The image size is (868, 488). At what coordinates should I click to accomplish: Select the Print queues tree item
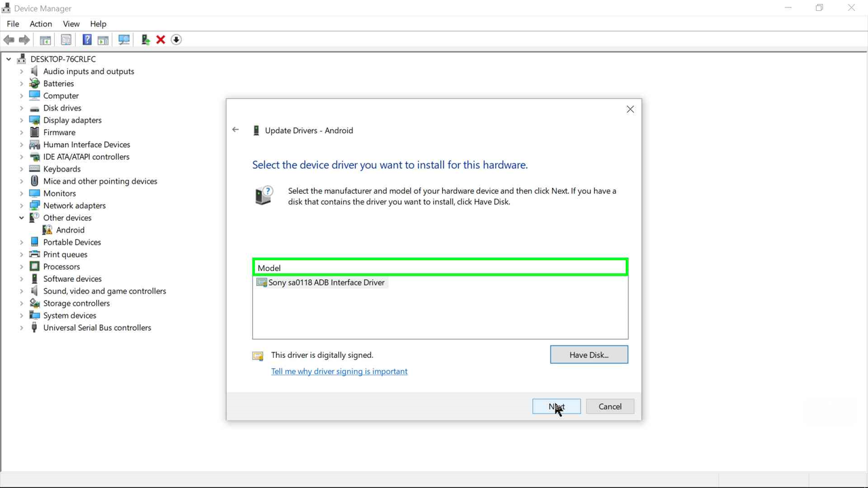tap(65, 254)
